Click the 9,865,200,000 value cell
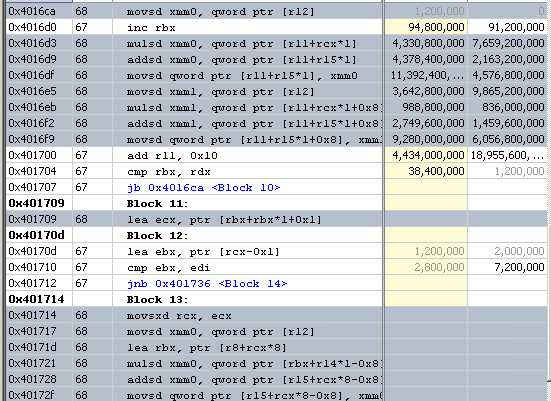The height and width of the screenshot is (401, 551). [x=507, y=92]
